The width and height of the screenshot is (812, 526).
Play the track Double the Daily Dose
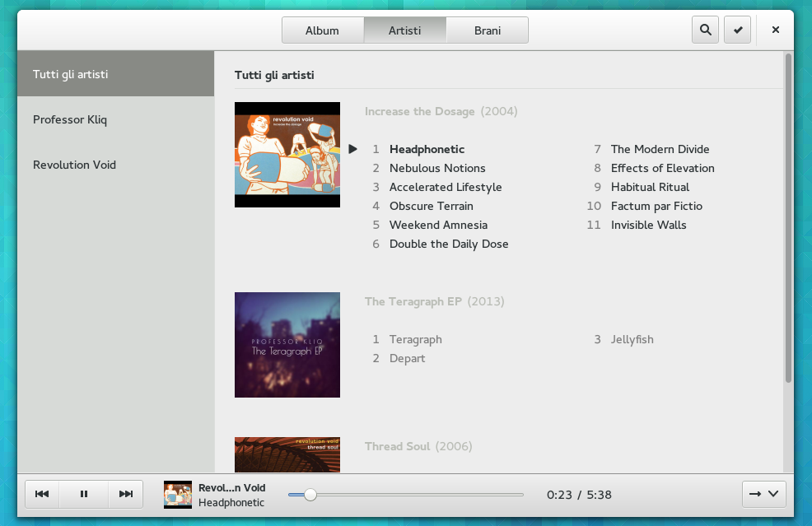click(449, 244)
